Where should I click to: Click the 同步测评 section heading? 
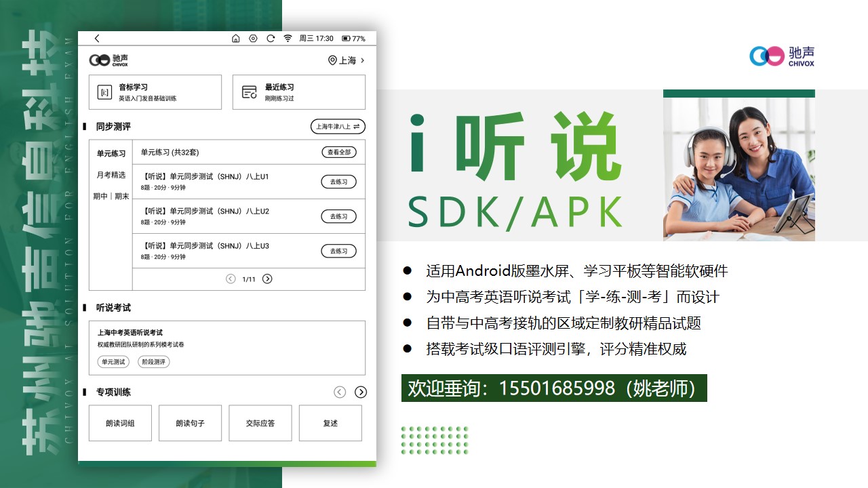tap(113, 127)
